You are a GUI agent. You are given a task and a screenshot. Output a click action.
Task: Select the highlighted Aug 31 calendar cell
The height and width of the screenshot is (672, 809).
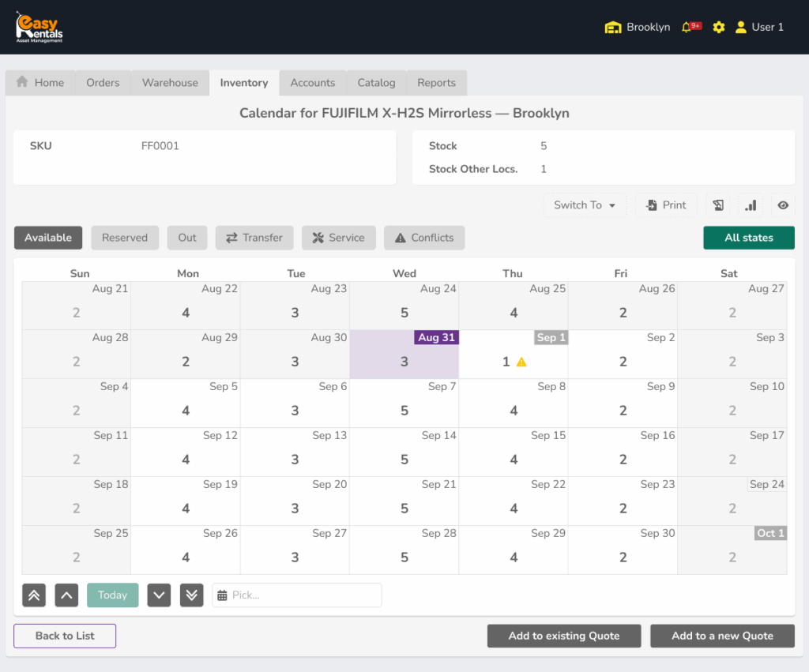click(x=404, y=355)
